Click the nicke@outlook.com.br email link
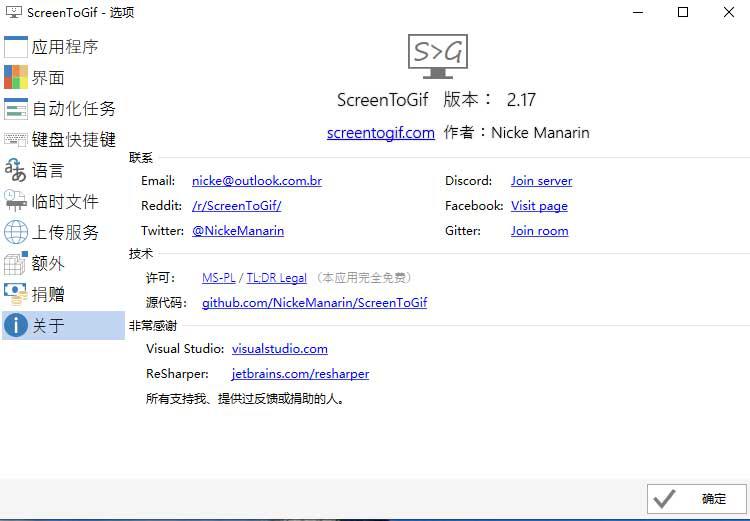750x521 pixels. [x=257, y=181]
